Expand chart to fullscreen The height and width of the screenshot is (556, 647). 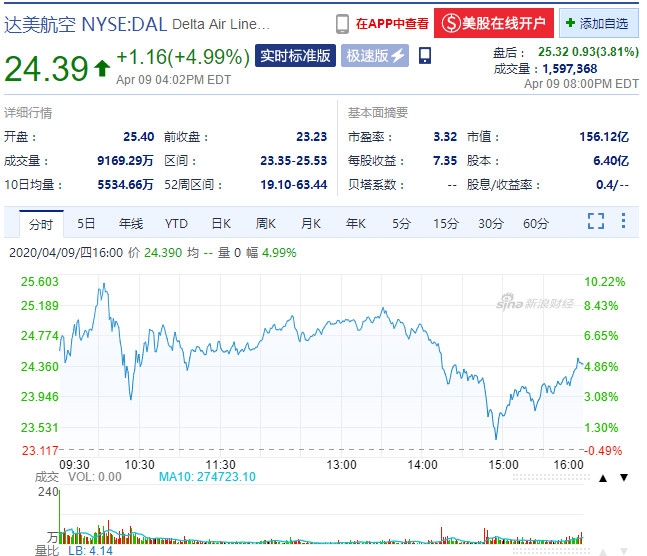pyautogui.click(x=596, y=222)
